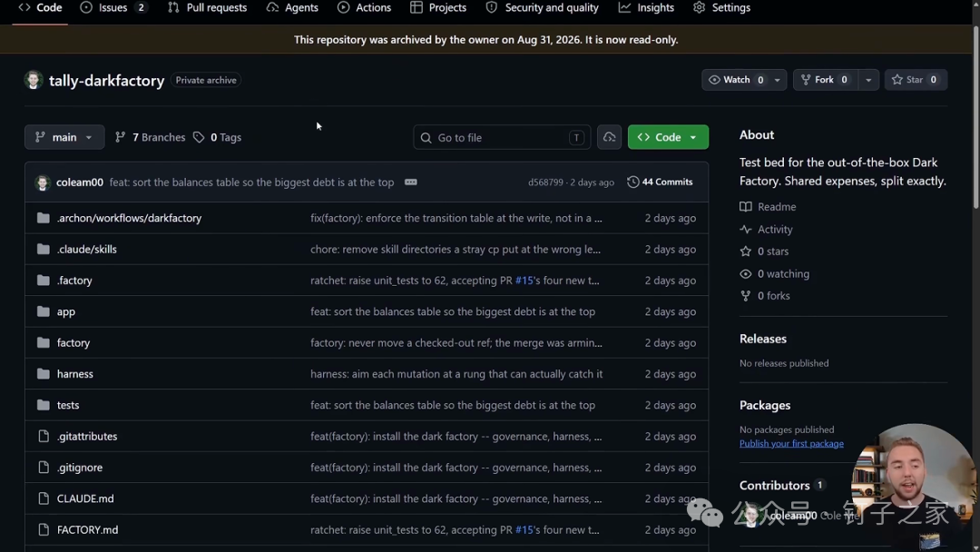The height and width of the screenshot is (552, 980).
Task: Open the app folder
Action: [x=65, y=311]
